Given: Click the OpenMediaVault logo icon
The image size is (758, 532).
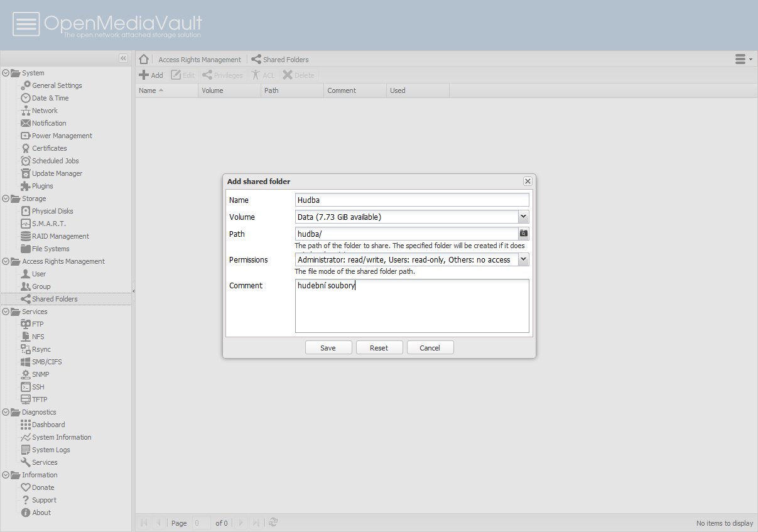Looking at the screenshot, I should [26, 24].
